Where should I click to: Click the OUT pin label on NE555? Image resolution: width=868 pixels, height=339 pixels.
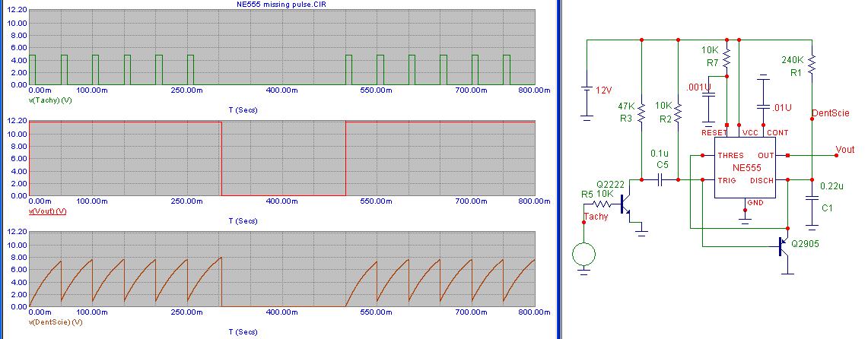[x=766, y=155]
